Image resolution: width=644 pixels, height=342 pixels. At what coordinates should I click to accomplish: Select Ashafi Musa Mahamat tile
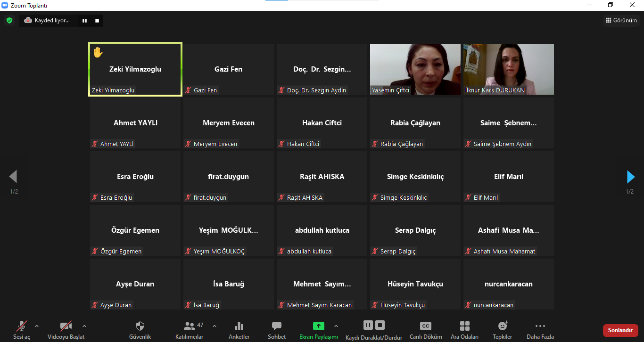(x=509, y=230)
